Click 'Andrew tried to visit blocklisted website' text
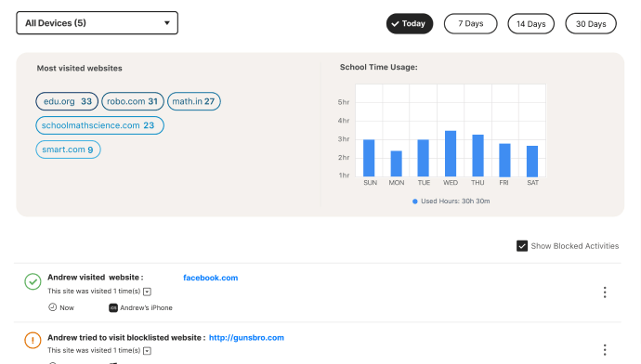 tap(124, 337)
